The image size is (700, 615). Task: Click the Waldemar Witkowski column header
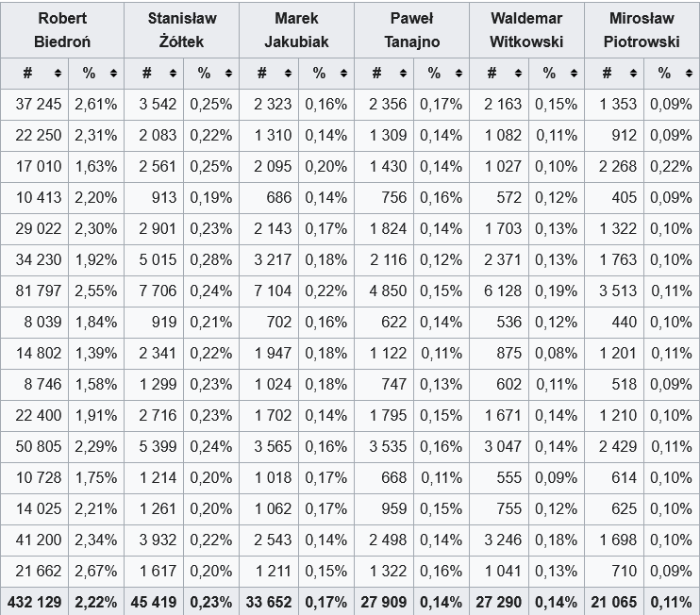(526, 30)
